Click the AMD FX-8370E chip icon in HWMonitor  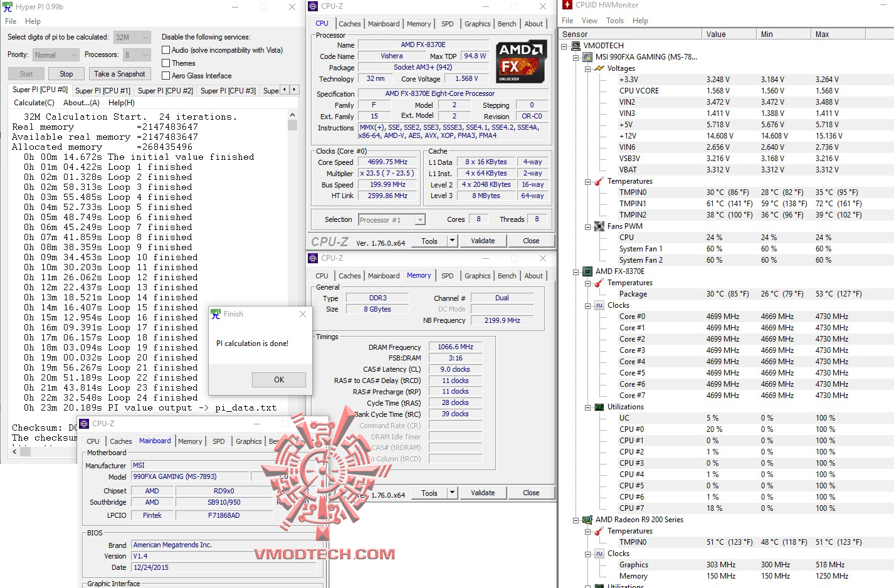pyautogui.click(x=587, y=271)
